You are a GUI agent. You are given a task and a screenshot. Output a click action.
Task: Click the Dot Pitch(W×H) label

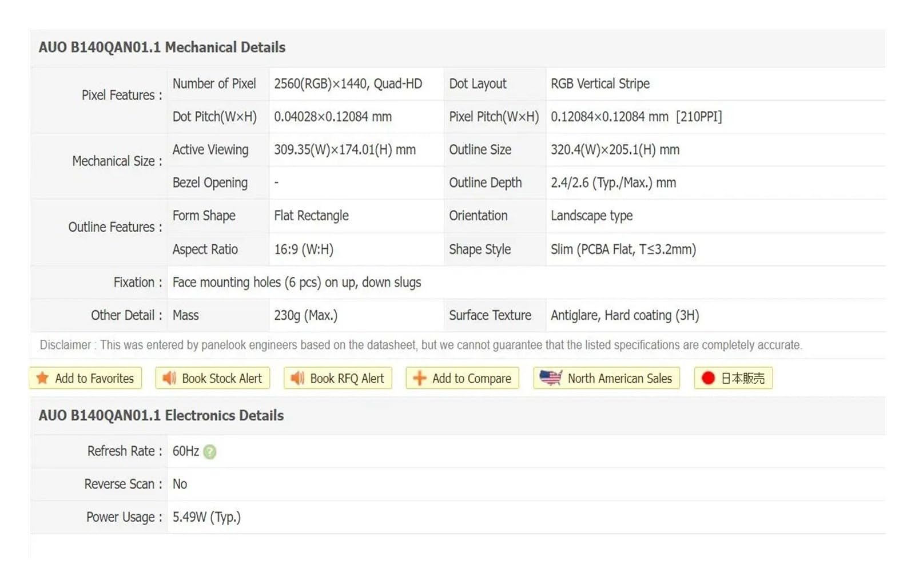pyautogui.click(x=214, y=117)
